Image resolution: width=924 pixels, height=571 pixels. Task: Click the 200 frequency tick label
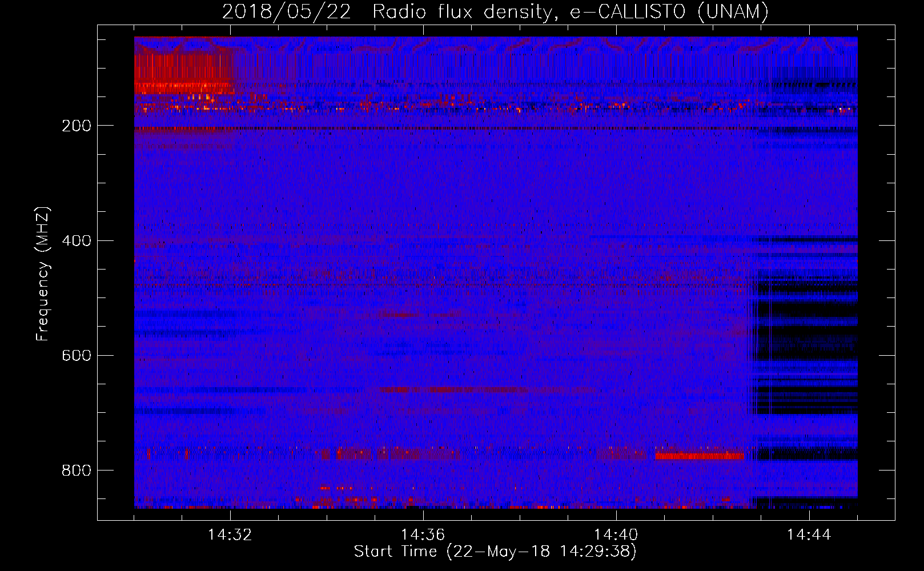76,126
